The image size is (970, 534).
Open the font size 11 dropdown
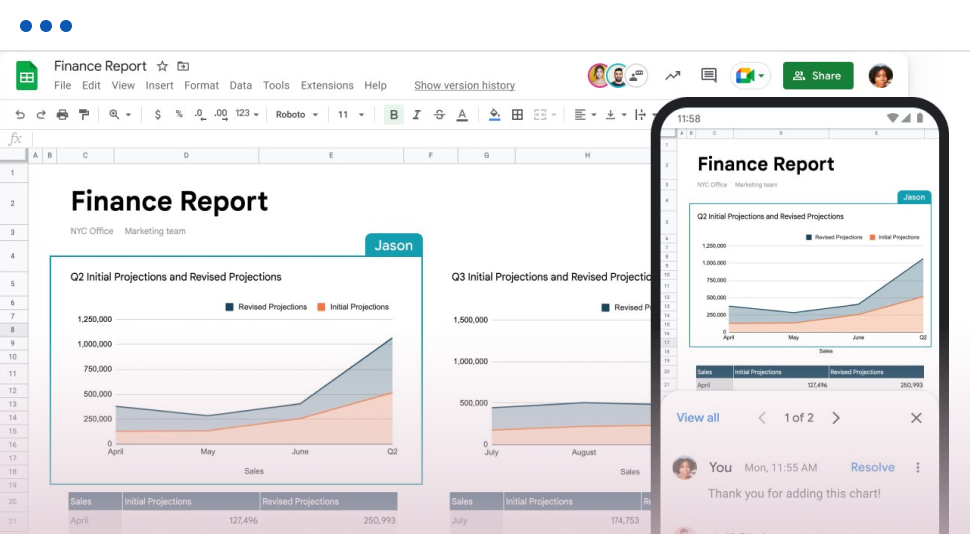click(350, 115)
